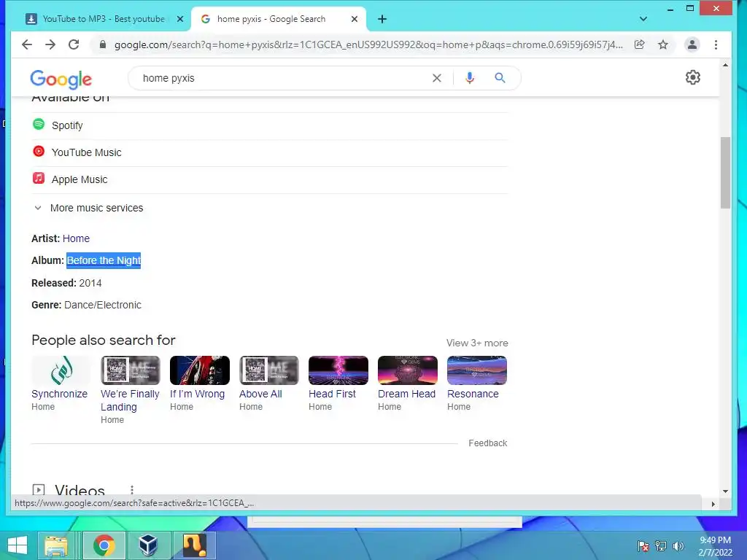This screenshot has height=560, width=747.
Task: Open File Explorer from taskbar
Action: pyautogui.click(x=56, y=545)
